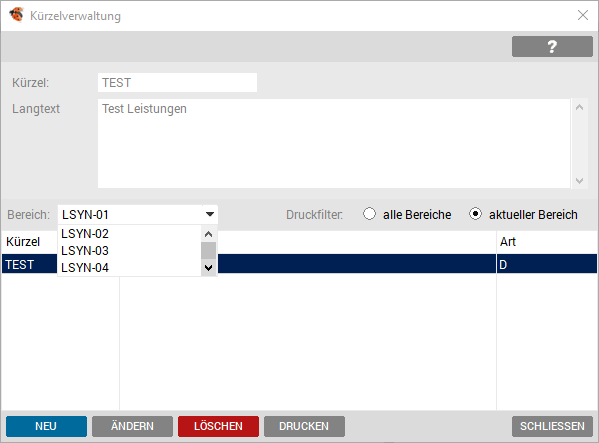Click the dropdown list scrollbar thumb
The height and width of the screenshot is (443, 599).
pyautogui.click(x=208, y=251)
